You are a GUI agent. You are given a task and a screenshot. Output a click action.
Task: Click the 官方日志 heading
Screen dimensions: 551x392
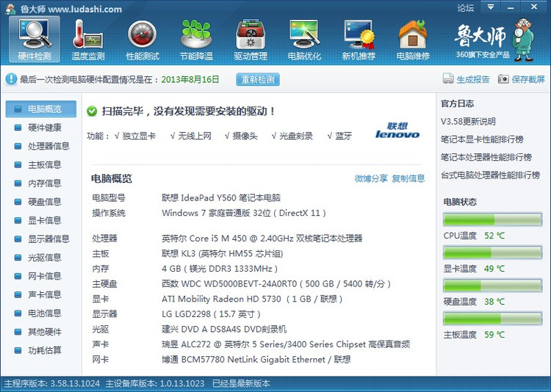click(457, 104)
